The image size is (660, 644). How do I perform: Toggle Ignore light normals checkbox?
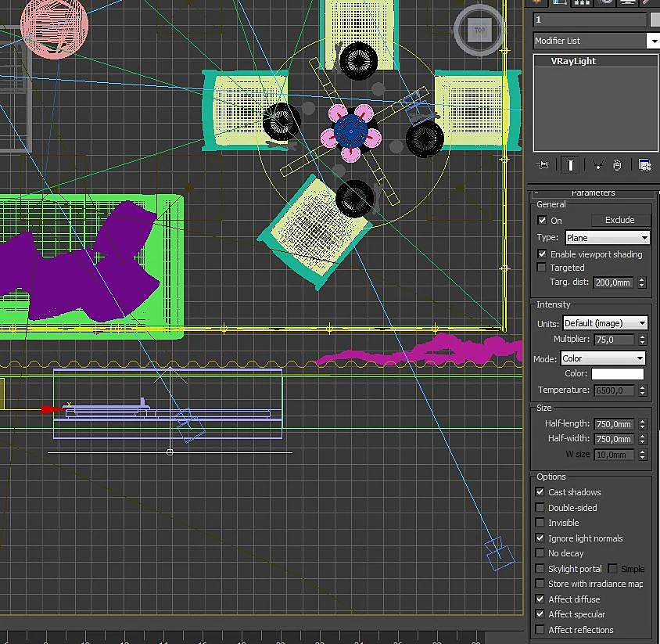(540, 538)
